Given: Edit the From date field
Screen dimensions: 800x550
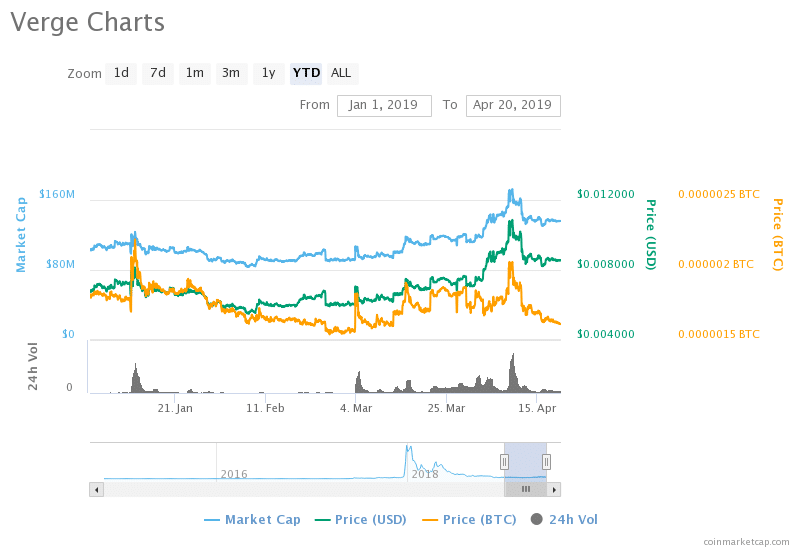Looking at the screenshot, I should [384, 105].
